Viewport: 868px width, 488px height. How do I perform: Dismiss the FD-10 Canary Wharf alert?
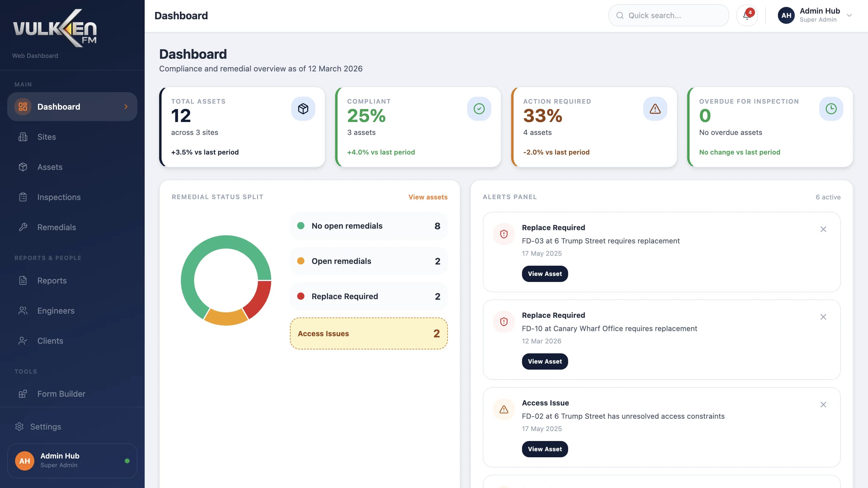[x=823, y=317]
